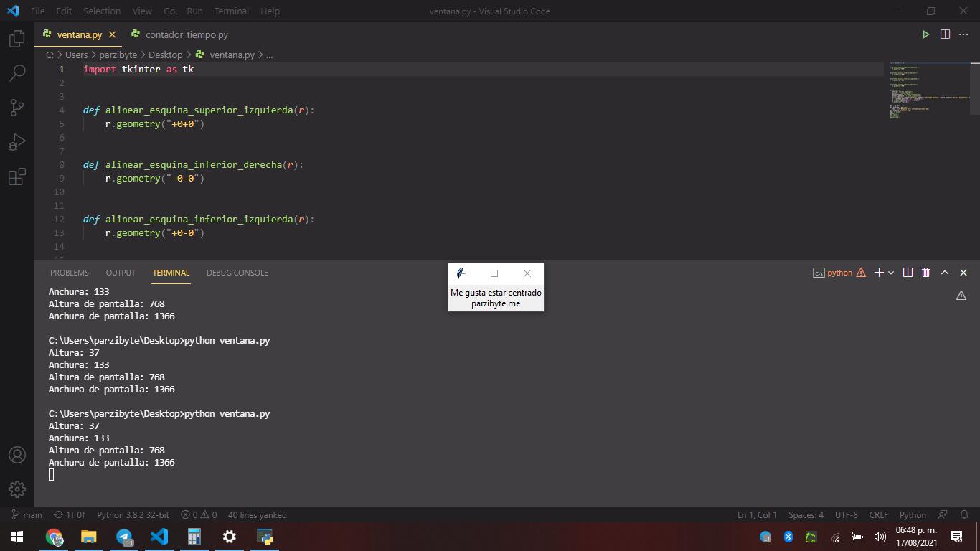Click the '40 lines yanked' status text
The width and height of the screenshot is (980, 551).
[257, 514]
